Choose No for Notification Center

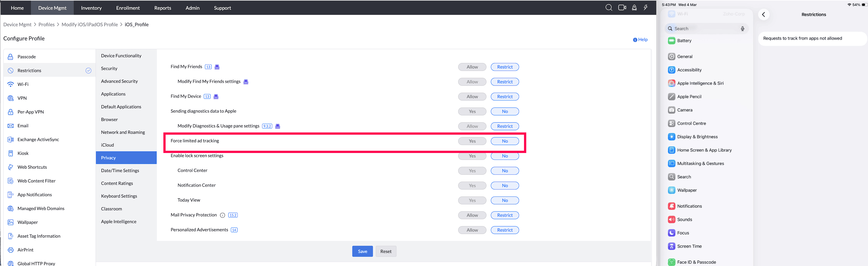pos(505,185)
